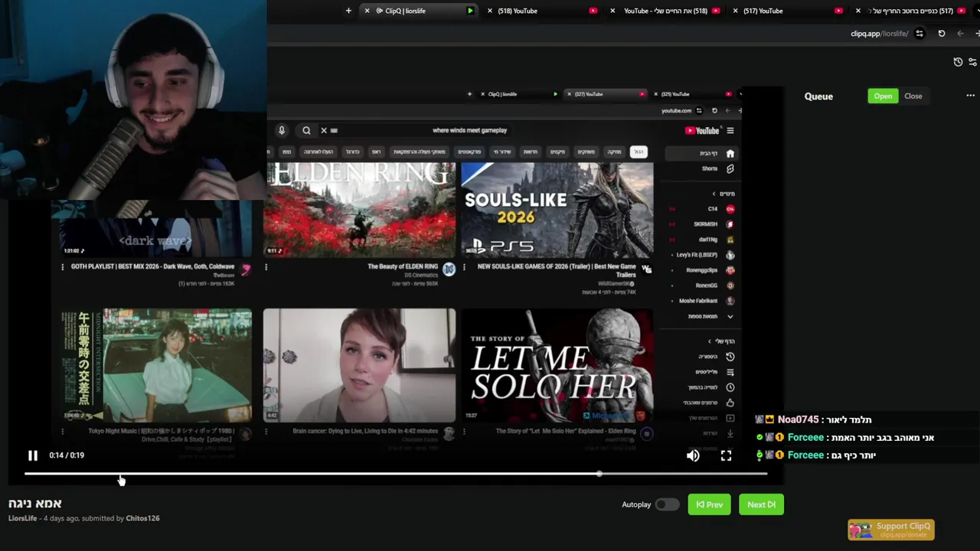The width and height of the screenshot is (980, 551).
Task: Open site settings icon beside clipq.app address
Action: point(920,34)
